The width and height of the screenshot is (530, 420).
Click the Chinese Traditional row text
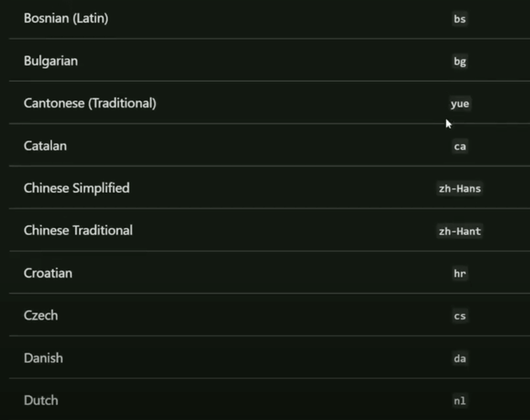click(x=78, y=231)
